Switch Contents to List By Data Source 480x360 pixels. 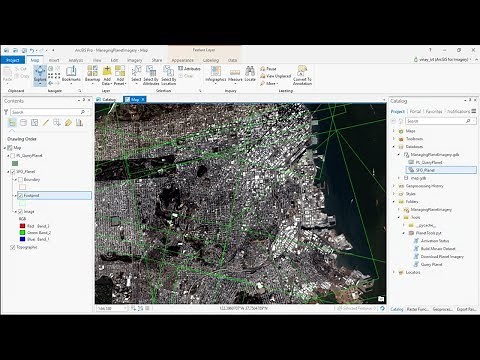(23, 123)
